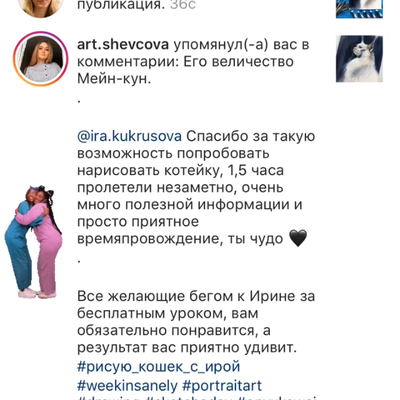Tap the cut-off hashtag row at bottom
Viewport: 400px width, 400px height.
coord(196,397)
